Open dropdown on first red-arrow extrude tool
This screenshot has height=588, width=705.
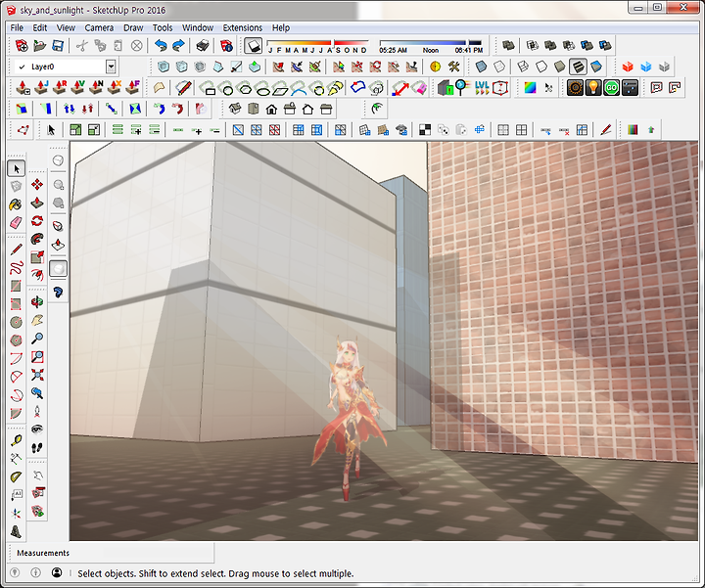tap(27, 92)
